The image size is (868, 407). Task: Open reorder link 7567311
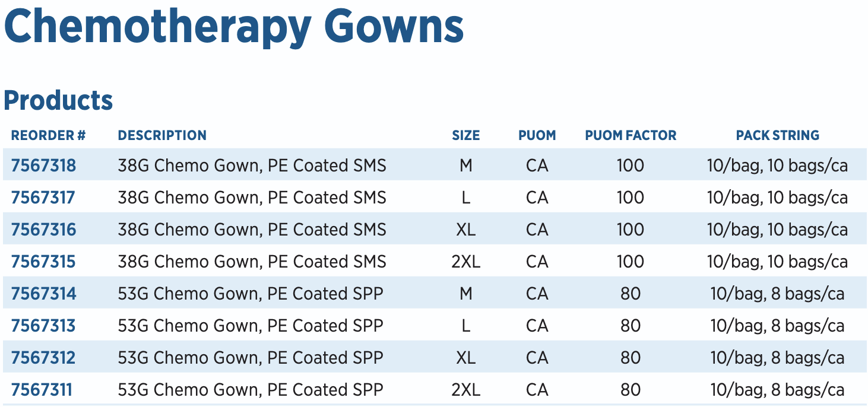pos(42,390)
